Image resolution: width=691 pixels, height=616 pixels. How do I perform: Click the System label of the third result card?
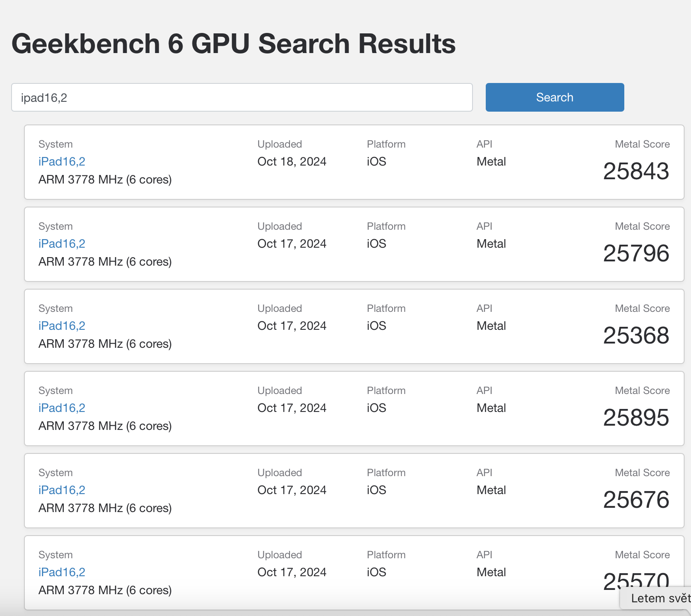tap(56, 308)
